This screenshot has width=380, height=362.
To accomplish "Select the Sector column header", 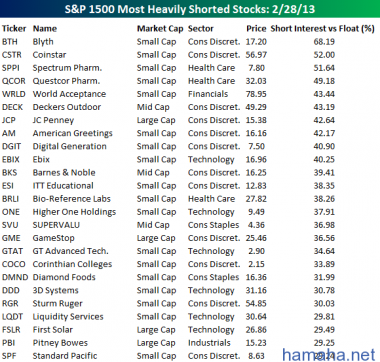I will click(201, 29).
